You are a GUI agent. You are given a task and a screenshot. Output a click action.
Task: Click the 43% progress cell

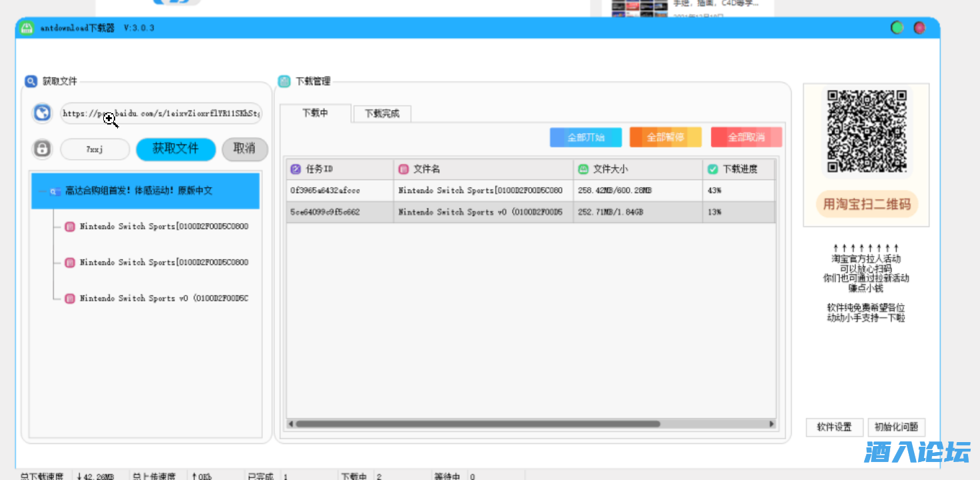pyautogui.click(x=739, y=190)
